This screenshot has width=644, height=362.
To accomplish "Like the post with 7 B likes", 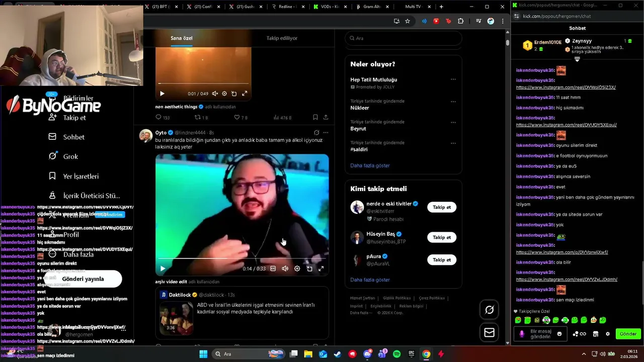I will pos(240,117).
